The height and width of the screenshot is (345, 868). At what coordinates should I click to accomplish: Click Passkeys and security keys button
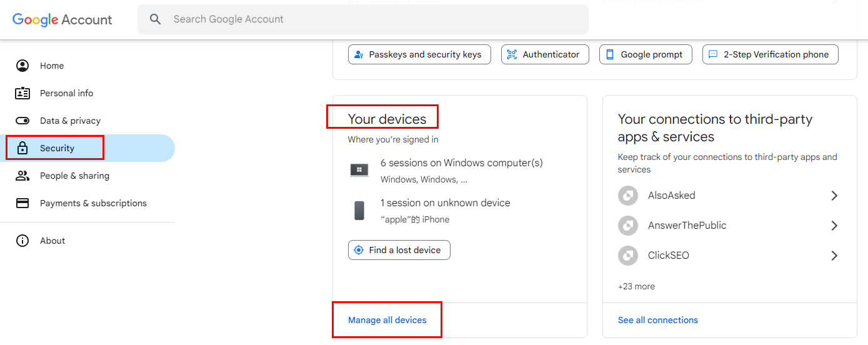pyautogui.click(x=419, y=54)
